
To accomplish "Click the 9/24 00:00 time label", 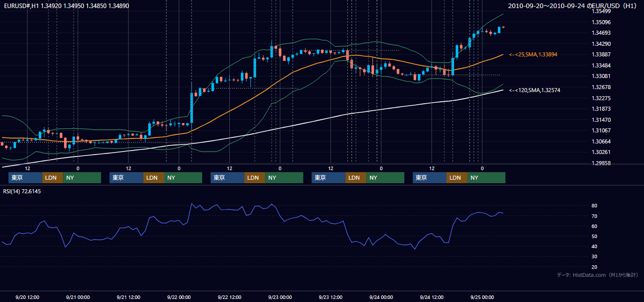I will tap(381, 297).
